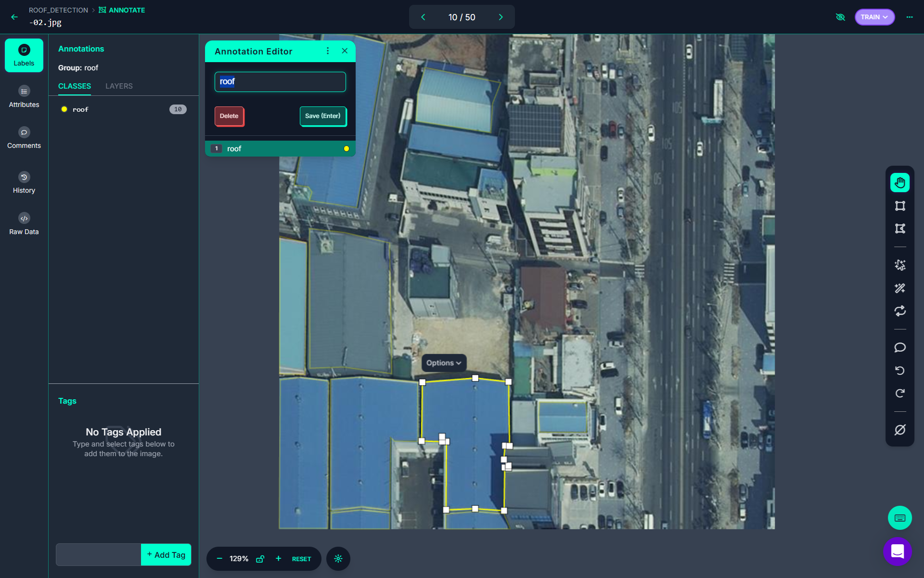The image size is (924, 578).
Task: Click the Save (Enter) button
Action: coord(322,116)
